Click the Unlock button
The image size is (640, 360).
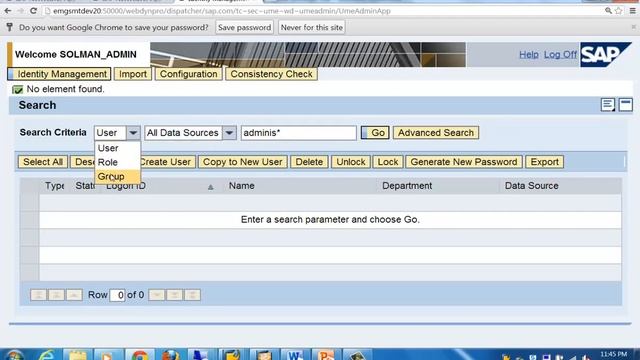click(351, 162)
